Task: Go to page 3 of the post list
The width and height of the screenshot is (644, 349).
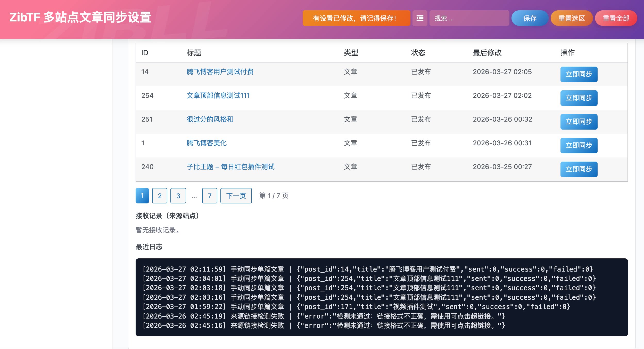Action: [x=178, y=195]
